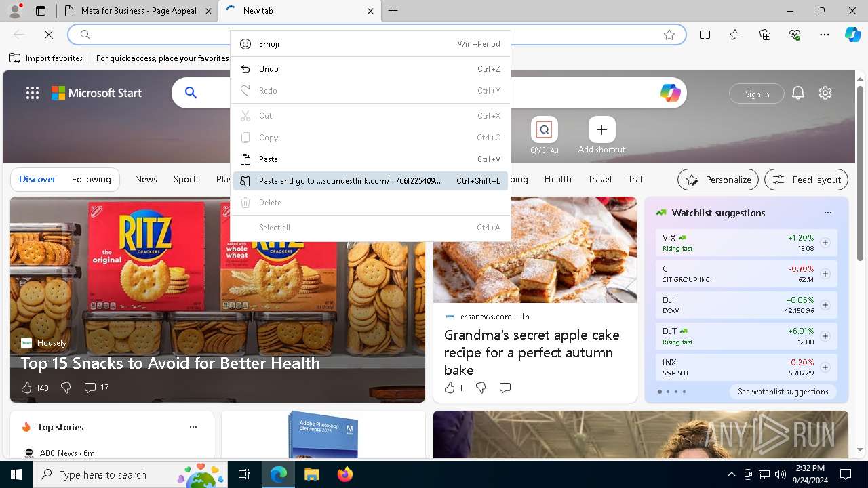Open Grandma's secret apple cake article
Viewport: 868px width, 488px height.
pyautogui.click(x=532, y=352)
